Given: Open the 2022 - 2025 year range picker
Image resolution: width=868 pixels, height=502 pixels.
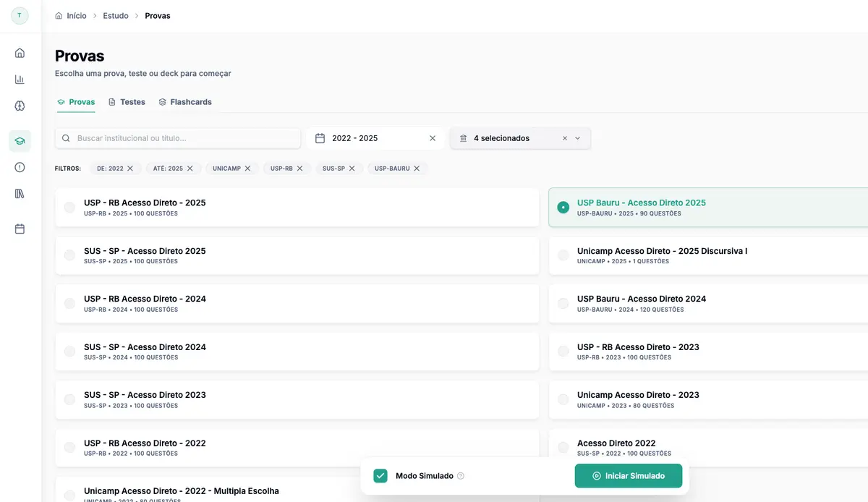Looking at the screenshot, I should [x=375, y=138].
